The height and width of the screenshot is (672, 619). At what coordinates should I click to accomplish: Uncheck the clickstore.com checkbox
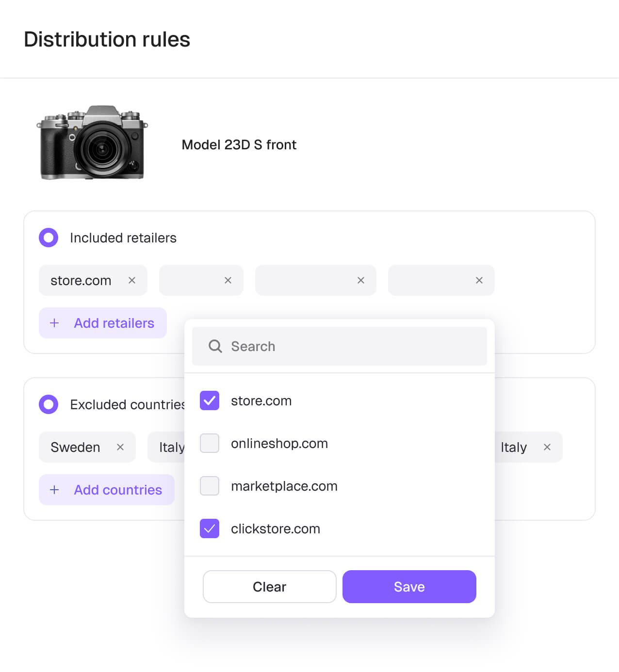210,528
